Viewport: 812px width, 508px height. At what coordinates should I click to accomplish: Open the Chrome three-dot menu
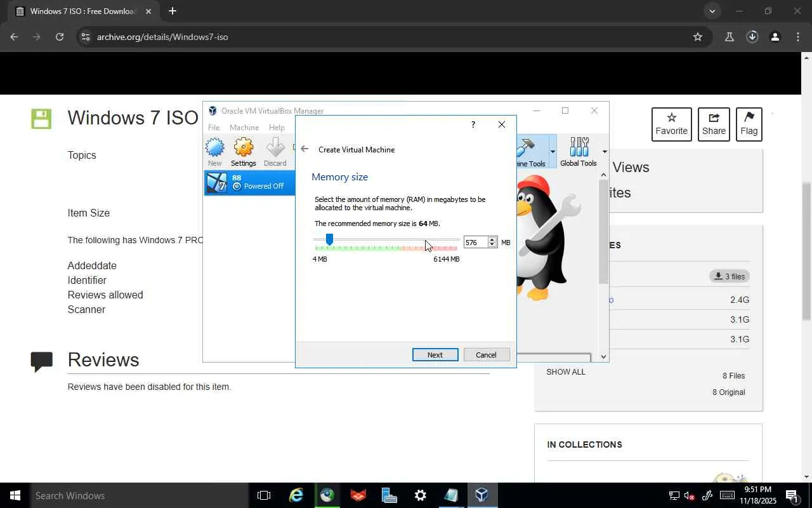point(797,37)
